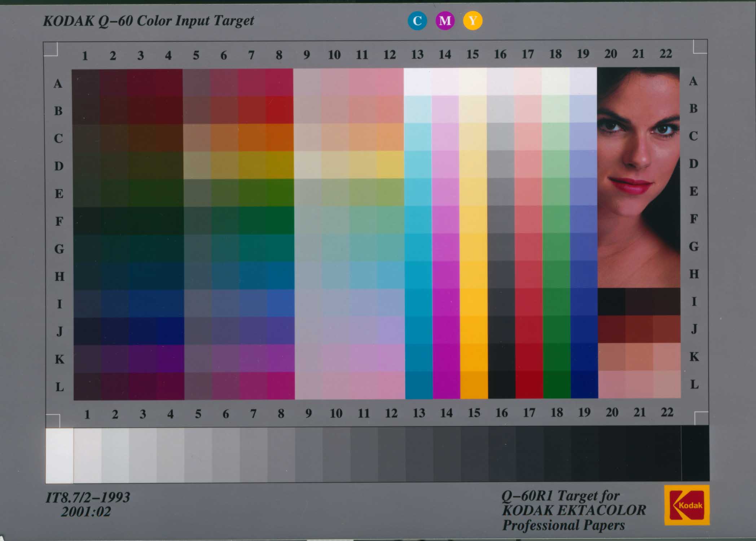Click row label A right of the portrait
The height and width of the screenshot is (541, 756).
click(693, 82)
